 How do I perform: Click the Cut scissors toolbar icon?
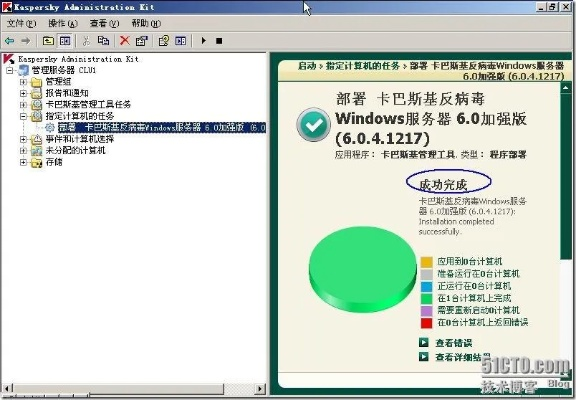click(x=86, y=41)
